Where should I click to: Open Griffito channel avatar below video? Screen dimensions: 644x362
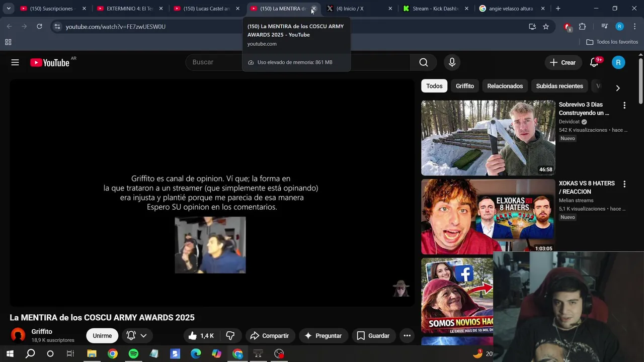pyautogui.click(x=18, y=335)
